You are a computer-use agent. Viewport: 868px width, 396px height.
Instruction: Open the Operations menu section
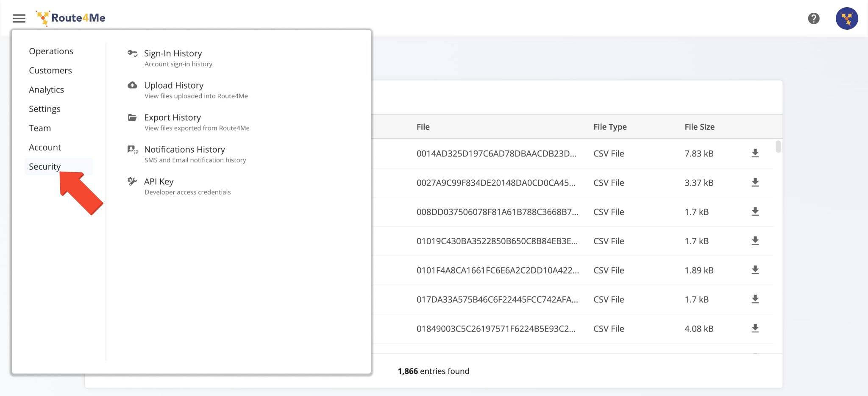51,51
